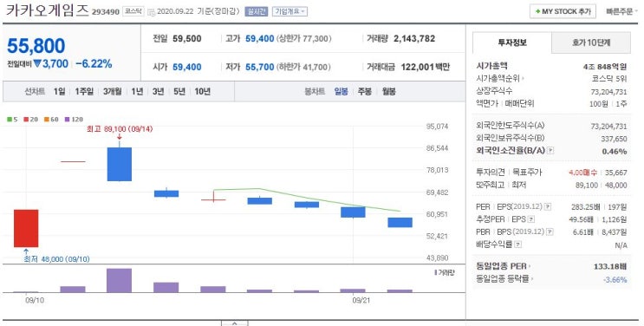This screenshot has height=326, width=644.
Task: Click the help icon next to 배당수익률
Action: (x=518, y=245)
